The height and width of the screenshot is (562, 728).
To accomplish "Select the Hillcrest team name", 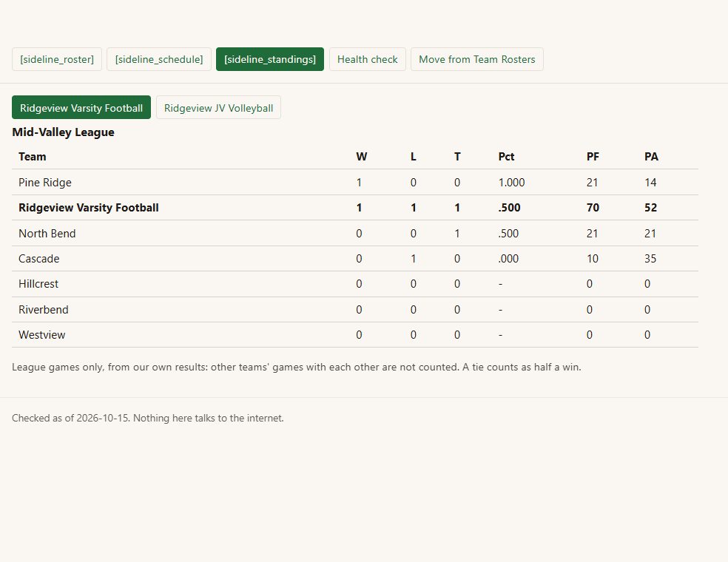I will (x=38, y=283).
